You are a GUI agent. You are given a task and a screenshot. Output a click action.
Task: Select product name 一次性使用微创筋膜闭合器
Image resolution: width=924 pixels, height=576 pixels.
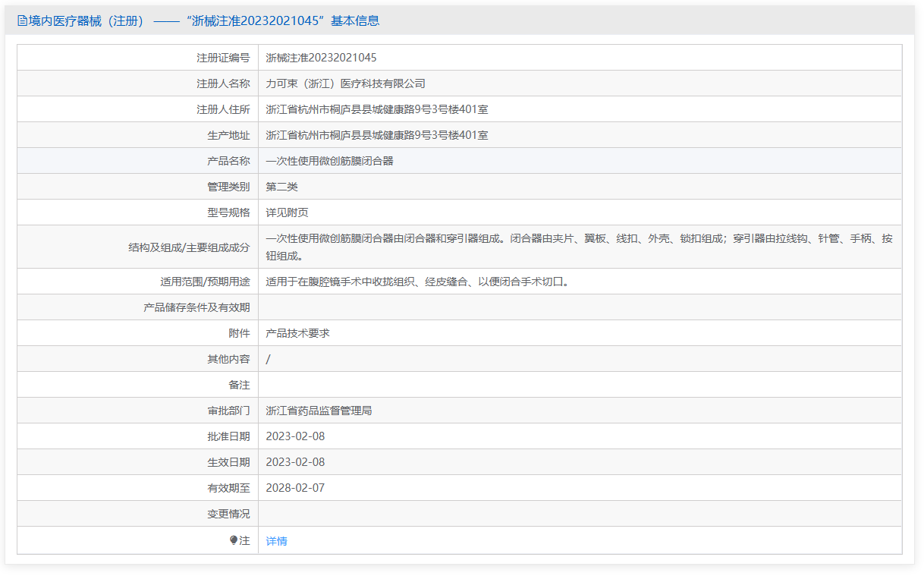(x=330, y=161)
